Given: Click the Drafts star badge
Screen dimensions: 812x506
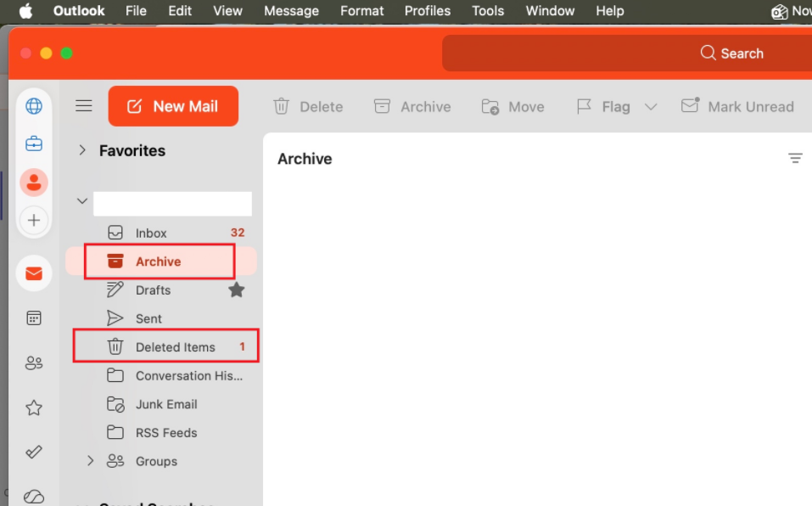Looking at the screenshot, I should [x=237, y=290].
